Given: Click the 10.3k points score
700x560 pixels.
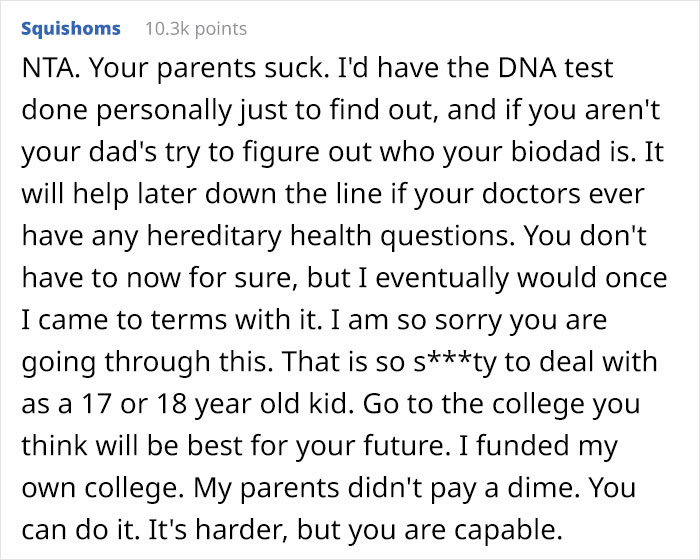Looking at the screenshot, I should click(196, 28).
